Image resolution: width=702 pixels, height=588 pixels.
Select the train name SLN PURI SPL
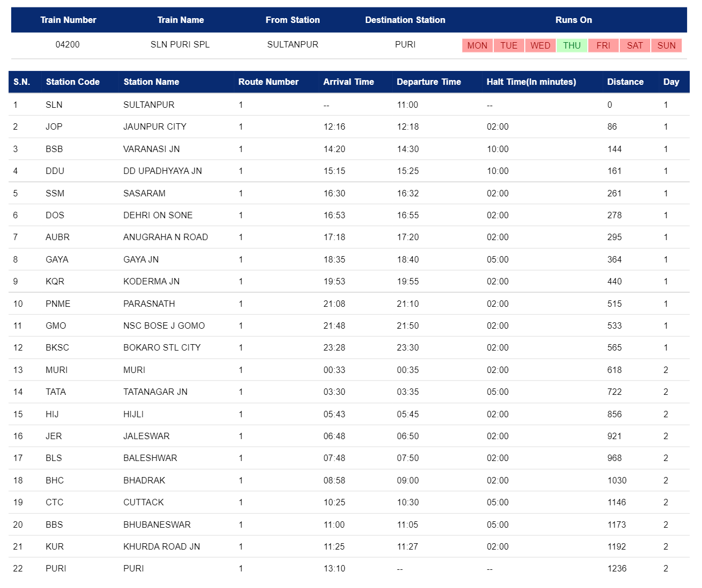pos(180,44)
